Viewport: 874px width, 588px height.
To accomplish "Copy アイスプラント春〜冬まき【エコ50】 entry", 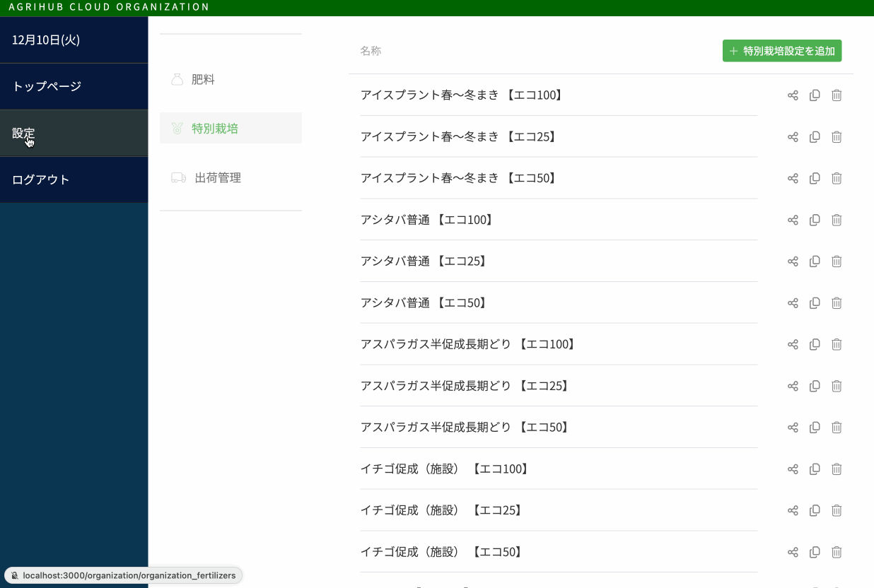I will point(815,179).
